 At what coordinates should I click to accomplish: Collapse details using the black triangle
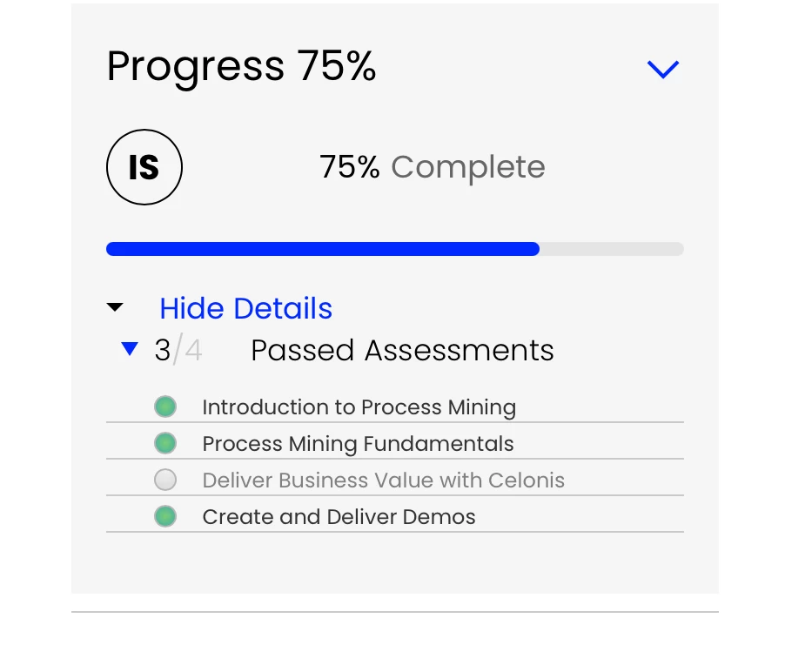coord(115,307)
